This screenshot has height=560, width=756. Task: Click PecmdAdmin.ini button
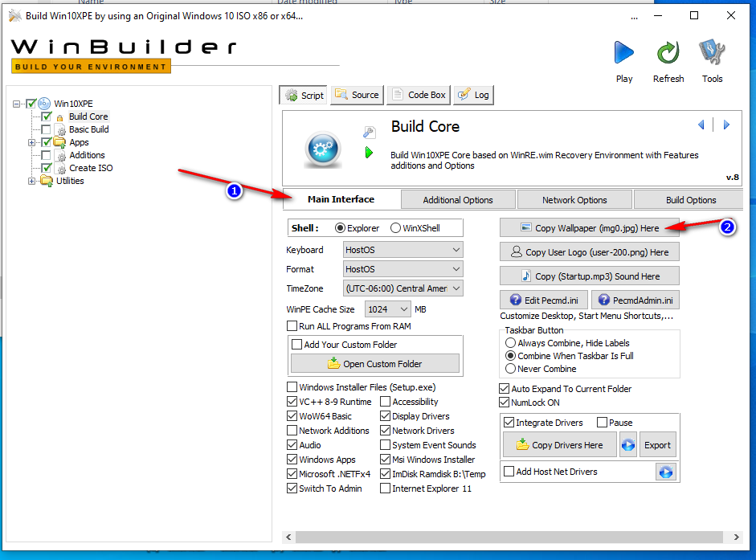635,300
